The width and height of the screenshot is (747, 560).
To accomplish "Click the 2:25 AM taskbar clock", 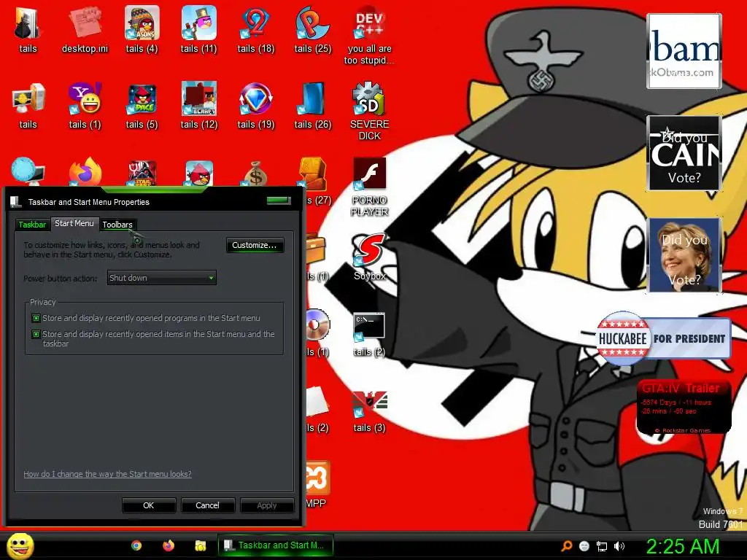I will [x=682, y=546].
